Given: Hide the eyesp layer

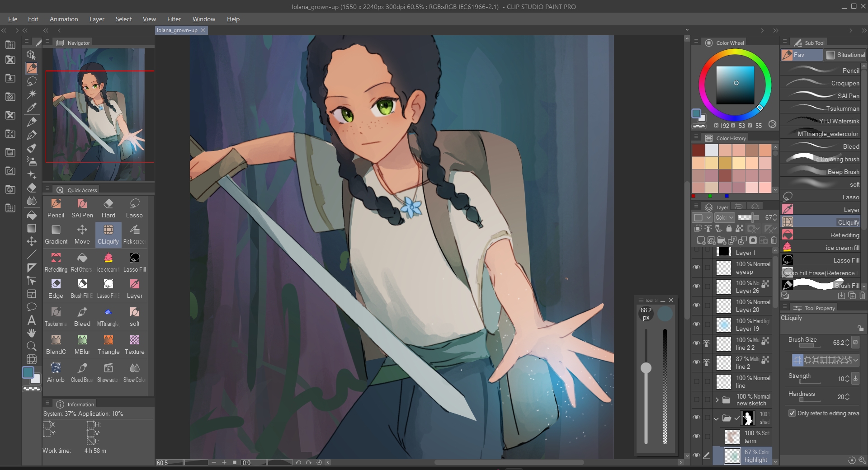Looking at the screenshot, I should [x=696, y=268].
